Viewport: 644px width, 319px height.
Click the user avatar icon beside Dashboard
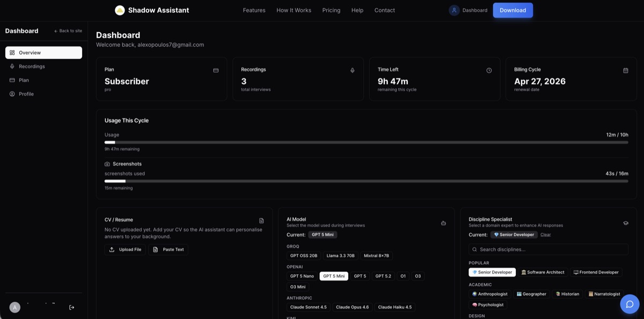454,10
